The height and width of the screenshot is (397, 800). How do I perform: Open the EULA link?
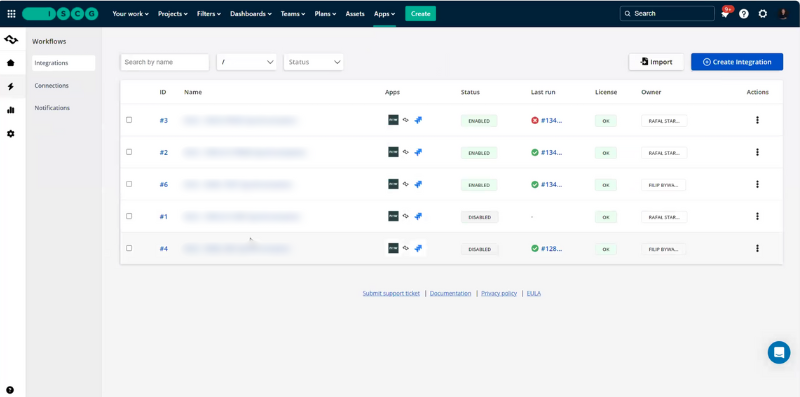point(534,293)
